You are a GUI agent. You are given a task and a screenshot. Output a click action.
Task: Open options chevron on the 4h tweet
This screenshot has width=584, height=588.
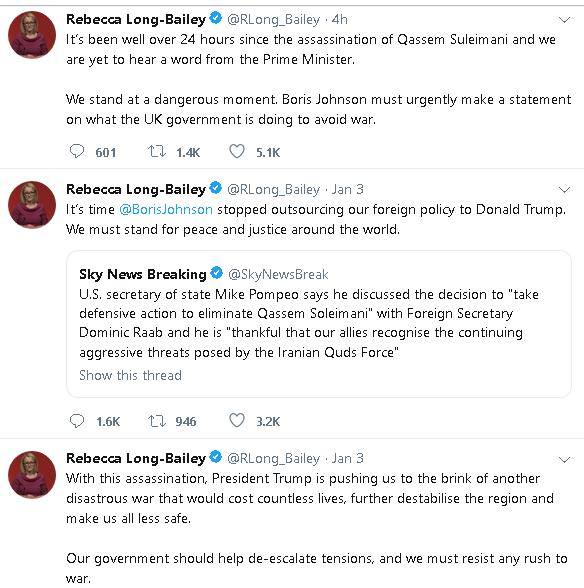[564, 20]
